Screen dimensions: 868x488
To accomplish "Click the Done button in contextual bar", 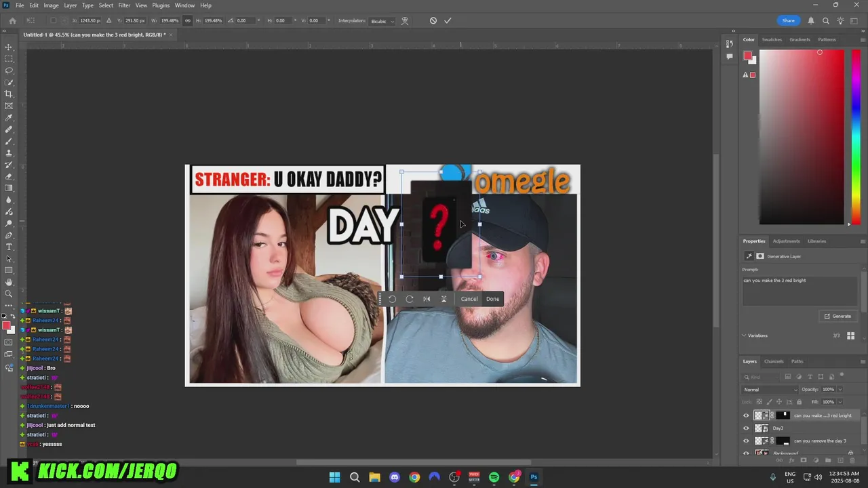I will [492, 299].
